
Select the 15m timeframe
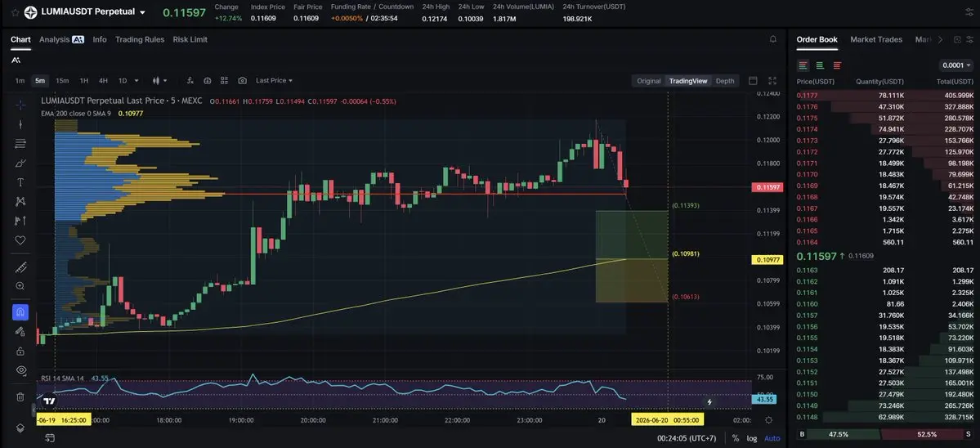pyautogui.click(x=62, y=81)
